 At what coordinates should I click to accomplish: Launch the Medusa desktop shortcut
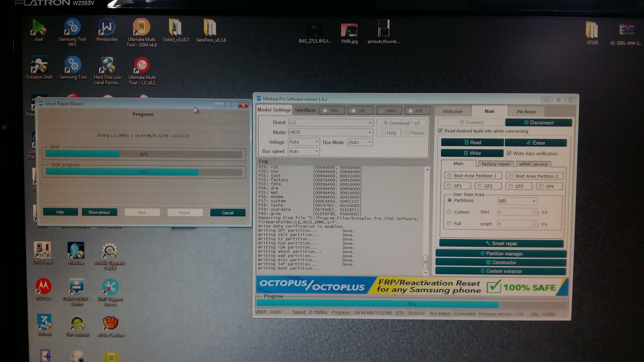pos(76,253)
